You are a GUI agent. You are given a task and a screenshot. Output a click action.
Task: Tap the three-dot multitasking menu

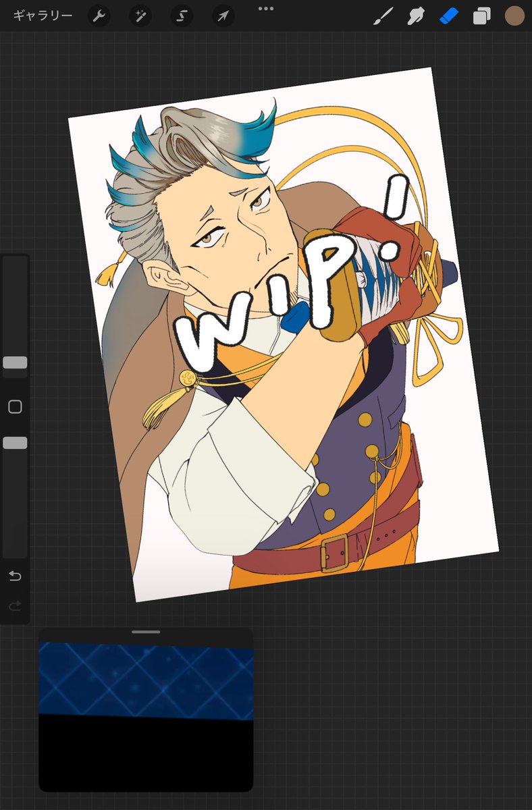pyautogui.click(x=266, y=9)
